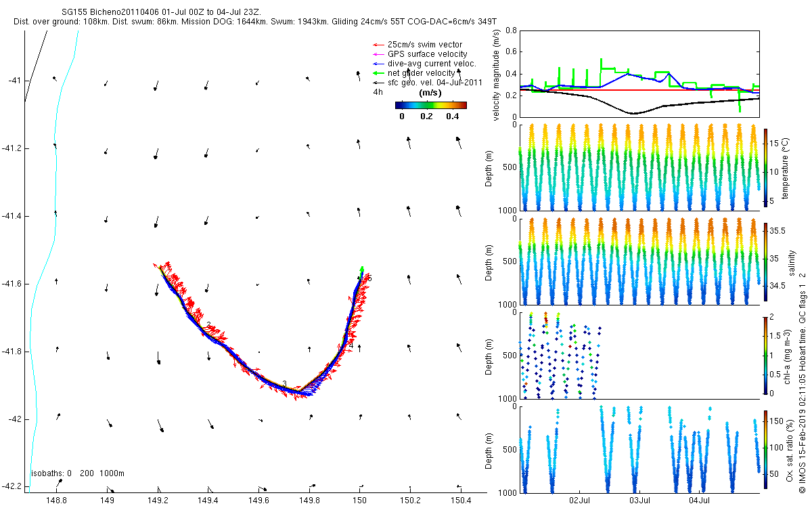Click waypoint number '4' on the glider track
The height and width of the screenshot is (508, 812).
(351, 345)
